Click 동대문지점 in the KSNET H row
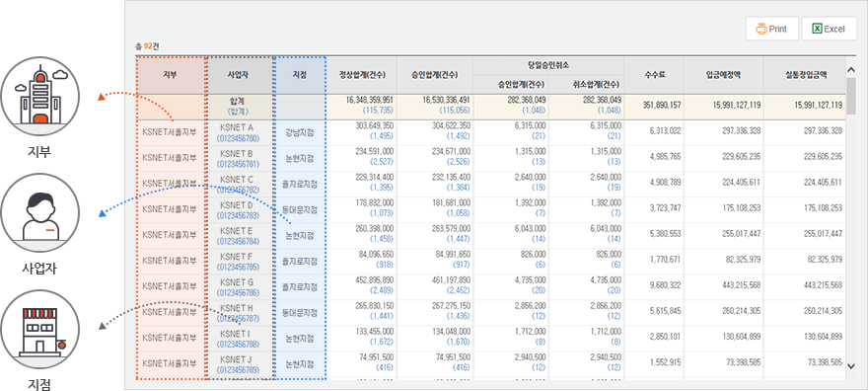868x391 pixels. tap(300, 313)
